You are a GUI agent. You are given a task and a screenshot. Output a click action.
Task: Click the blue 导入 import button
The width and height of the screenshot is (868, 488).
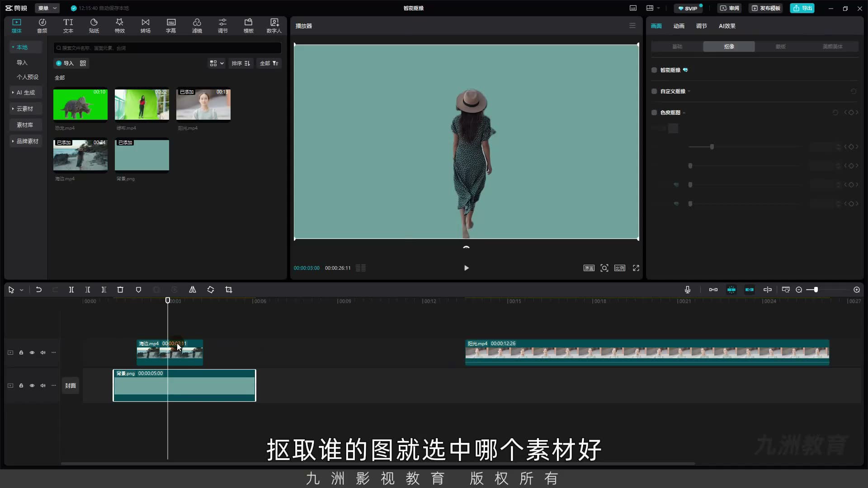tap(65, 63)
